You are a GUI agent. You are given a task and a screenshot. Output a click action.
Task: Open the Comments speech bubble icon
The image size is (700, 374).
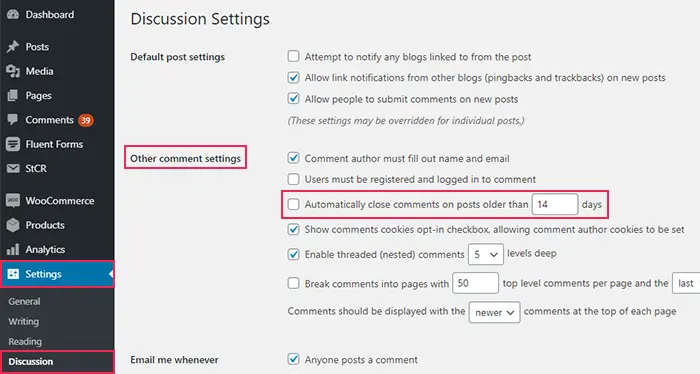tap(13, 120)
